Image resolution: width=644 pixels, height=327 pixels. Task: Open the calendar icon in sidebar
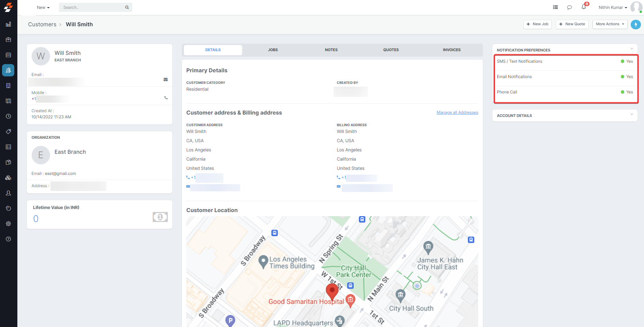(x=9, y=55)
